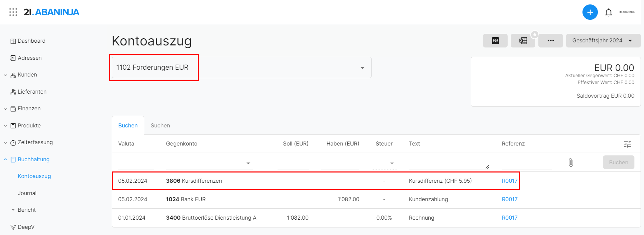The height and width of the screenshot is (235, 644).
Task: Expand the Bericht submenu arrow
Action: pos(13,210)
